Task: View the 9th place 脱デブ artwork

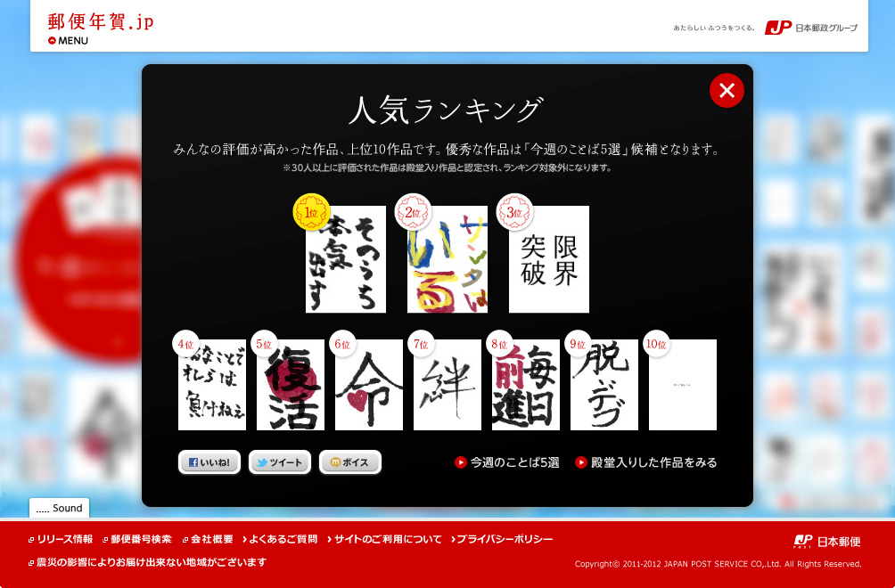Action: pos(604,385)
